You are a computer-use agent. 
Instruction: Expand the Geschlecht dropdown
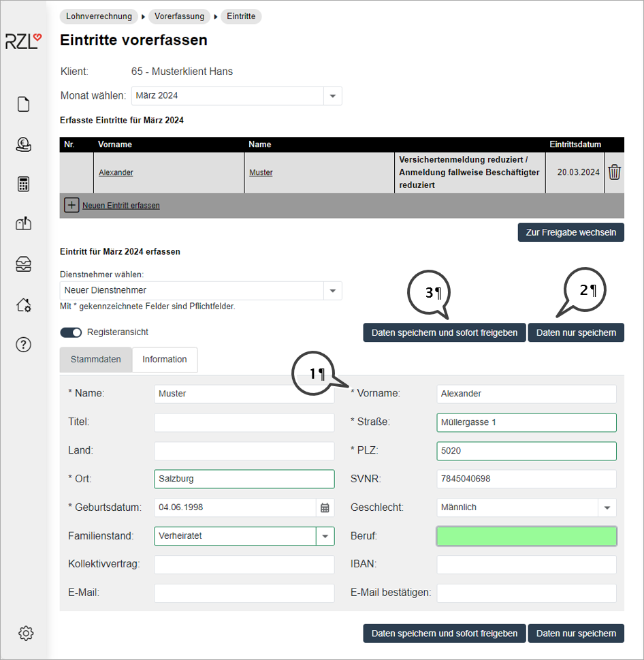point(607,507)
